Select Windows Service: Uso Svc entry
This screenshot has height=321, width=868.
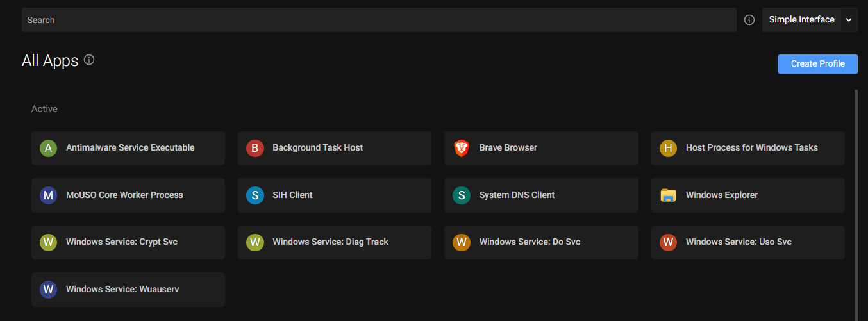click(x=747, y=242)
